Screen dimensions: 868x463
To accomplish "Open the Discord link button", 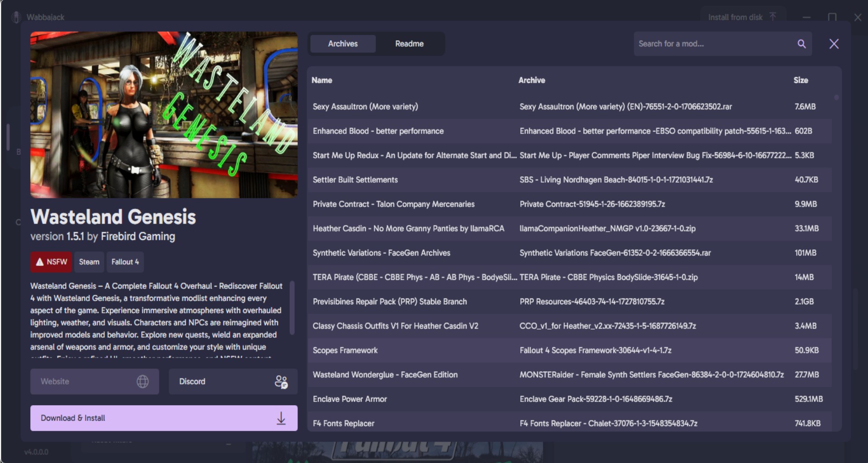I will [x=233, y=382].
